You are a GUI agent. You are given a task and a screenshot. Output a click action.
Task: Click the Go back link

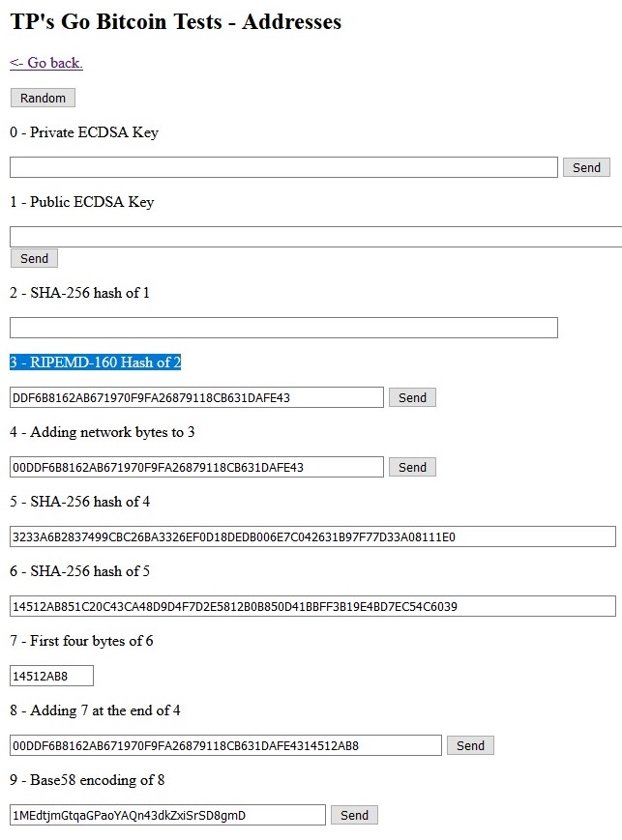46,63
